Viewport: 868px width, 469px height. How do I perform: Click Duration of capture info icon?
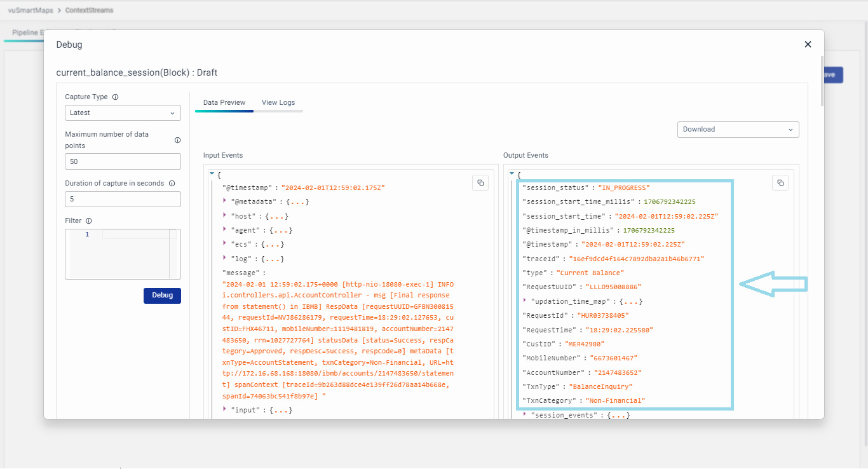pyautogui.click(x=171, y=183)
